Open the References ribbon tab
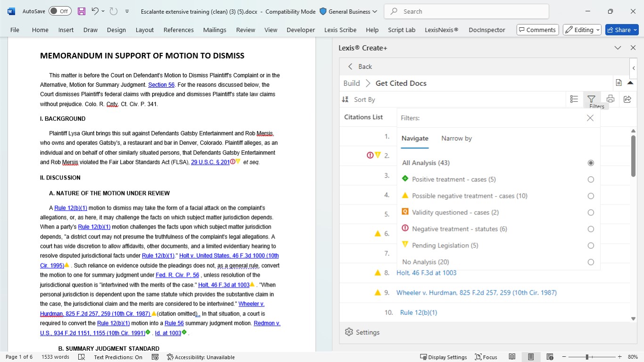The width and height of the screenshot is (644, 362). pyautogui.click(x=179, y=30)
